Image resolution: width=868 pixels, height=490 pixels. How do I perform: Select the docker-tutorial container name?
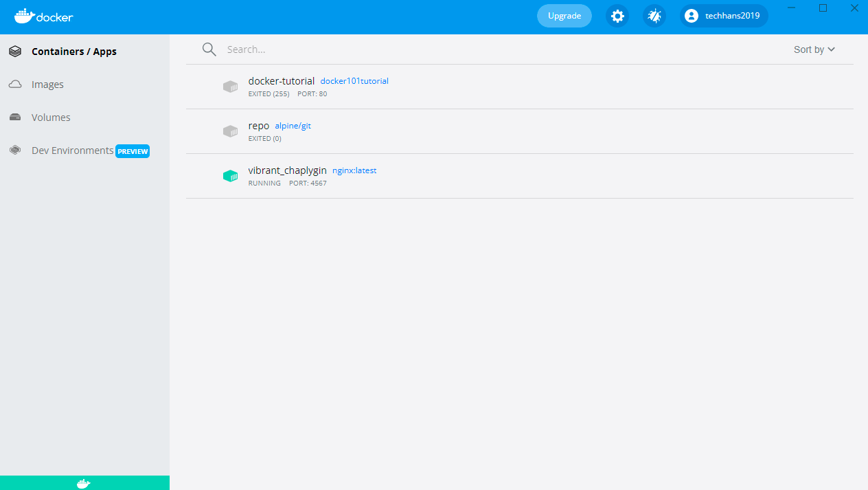[282, 81]
